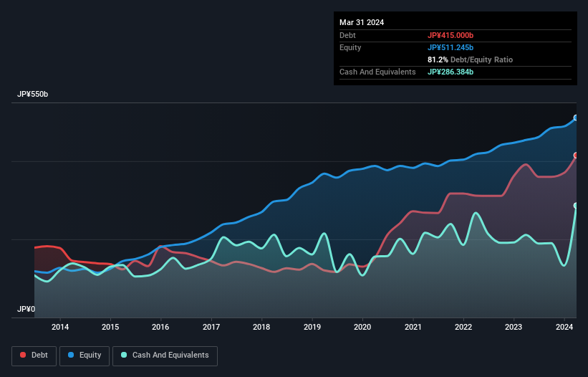Screen dimensions: 588x377
Task: Click the red Debt endpoint marker
Action: (x=576, y=155)
